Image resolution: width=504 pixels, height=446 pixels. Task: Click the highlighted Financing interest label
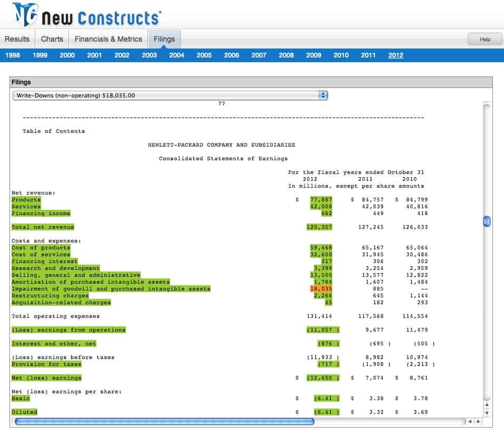[45, 261]
